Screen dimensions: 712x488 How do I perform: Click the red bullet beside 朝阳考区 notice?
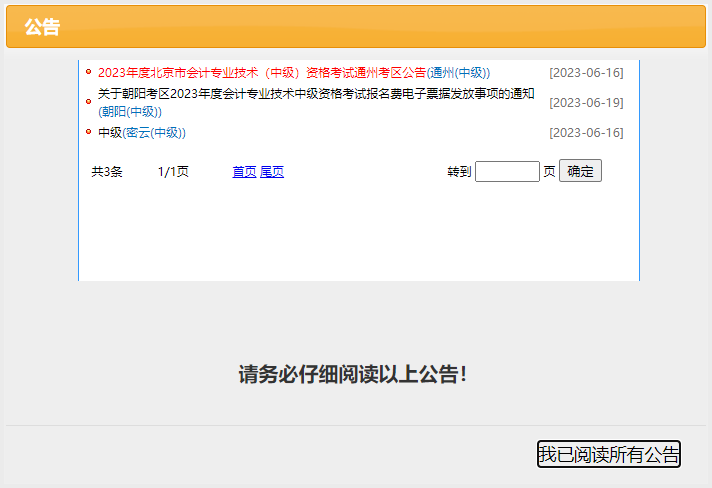point(88,95)
